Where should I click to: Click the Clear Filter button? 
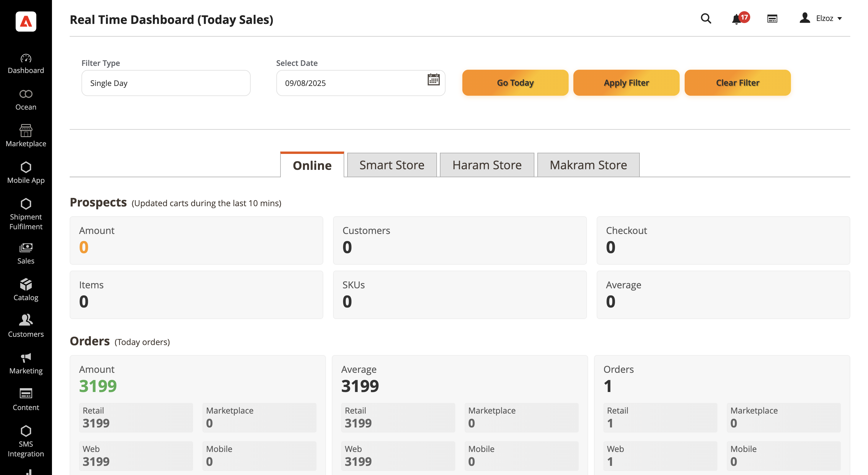coord(737,83)
